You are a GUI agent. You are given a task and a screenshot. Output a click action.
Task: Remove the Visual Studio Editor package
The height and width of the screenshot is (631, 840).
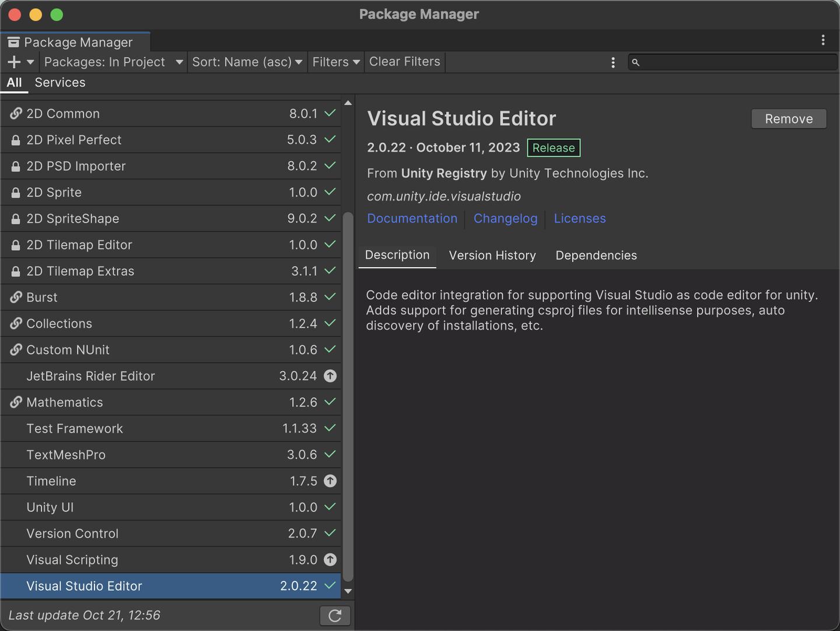788,118
